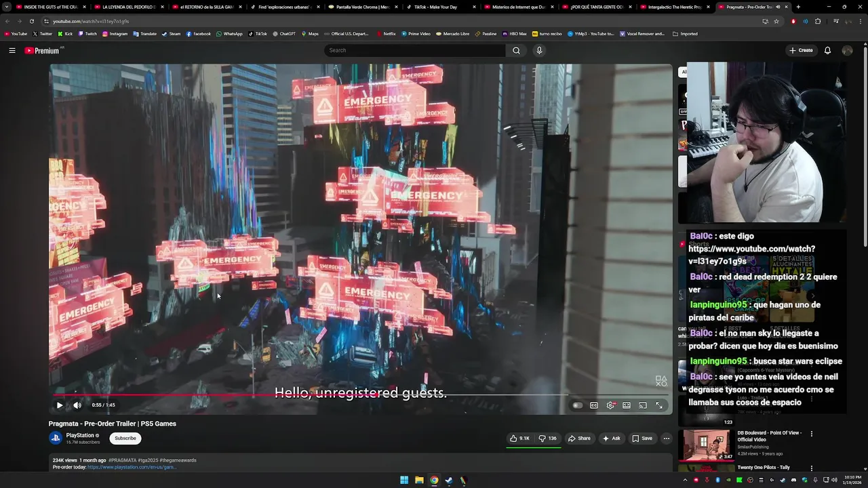The height and width of the screenshot is (488, 868).
Task: Open options for DB Boulevard recommended video
Action: (x=811, y=434)
